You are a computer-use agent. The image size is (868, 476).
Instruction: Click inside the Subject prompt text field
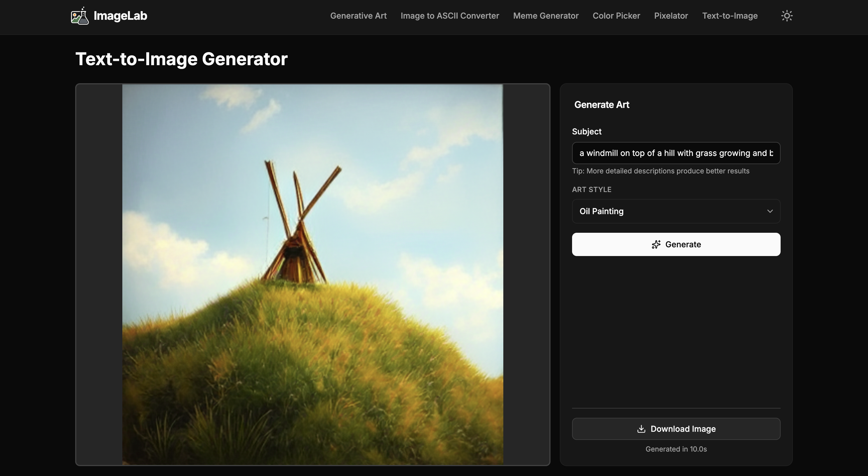pos(675,153)
